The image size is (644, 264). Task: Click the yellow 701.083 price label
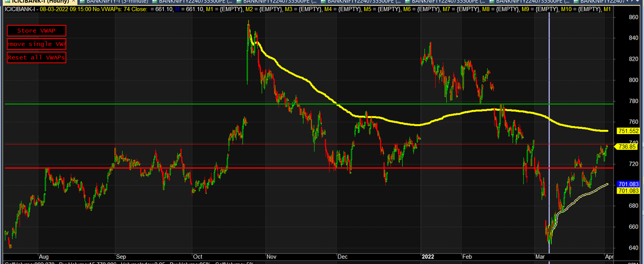(628, 191)
